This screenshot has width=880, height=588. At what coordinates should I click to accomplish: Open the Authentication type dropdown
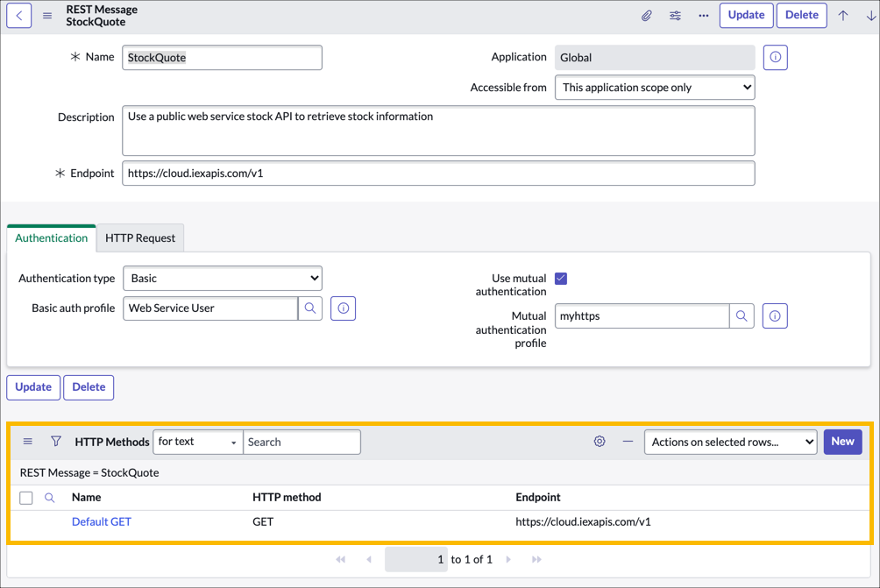tap(222, 278)
